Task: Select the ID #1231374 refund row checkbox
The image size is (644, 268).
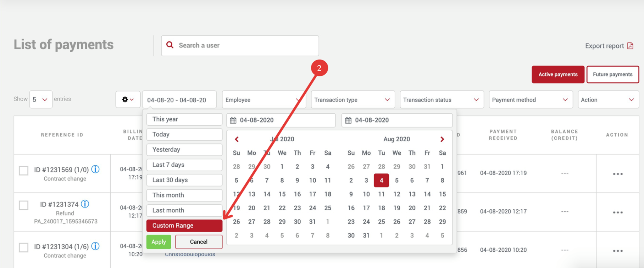Action: click(24, 205)
